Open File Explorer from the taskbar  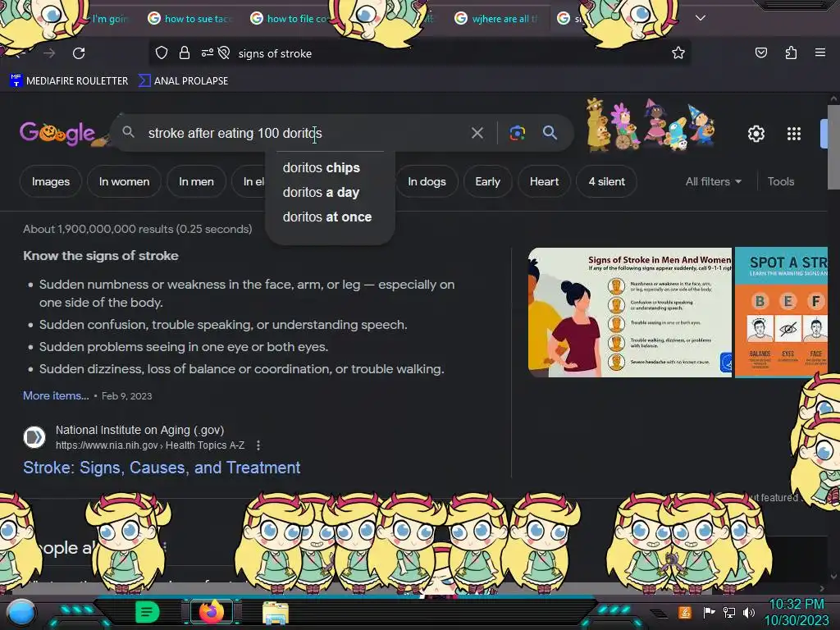point(276,612)
